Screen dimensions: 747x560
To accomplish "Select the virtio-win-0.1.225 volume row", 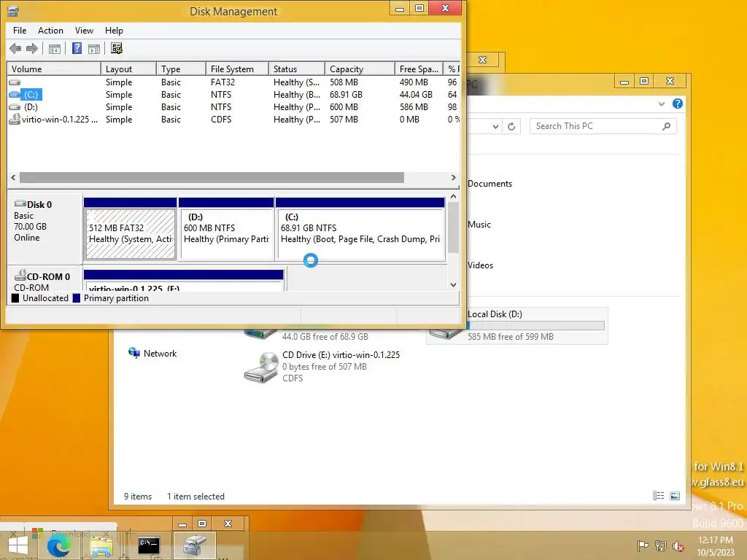I will tap(233, 120).
